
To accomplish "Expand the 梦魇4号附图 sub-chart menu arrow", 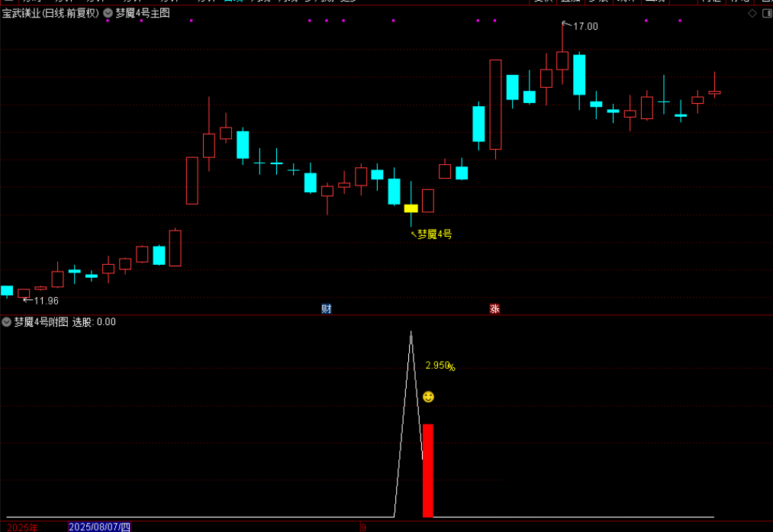I will (x=6, y=322).
